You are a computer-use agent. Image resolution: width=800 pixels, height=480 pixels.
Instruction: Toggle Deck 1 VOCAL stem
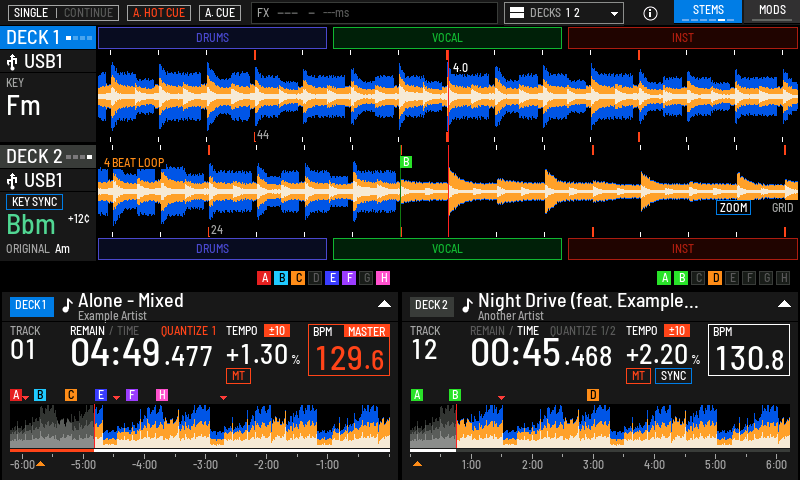coord(447,38)
